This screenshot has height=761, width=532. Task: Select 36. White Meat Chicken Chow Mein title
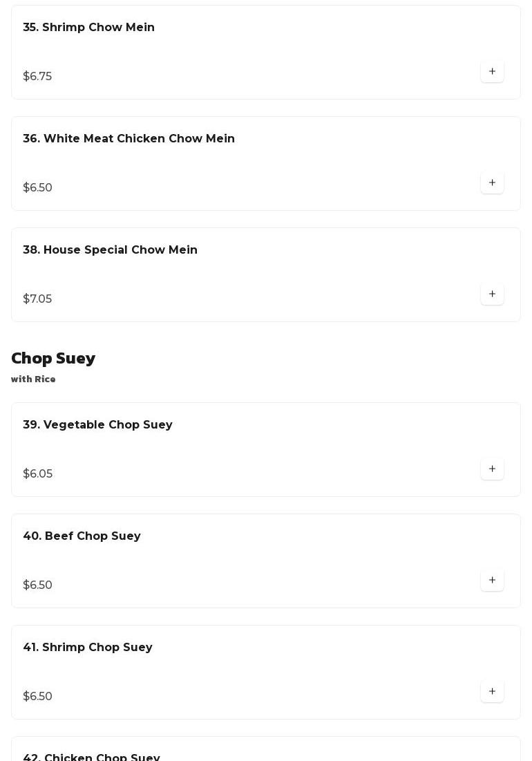coord(129,139)
